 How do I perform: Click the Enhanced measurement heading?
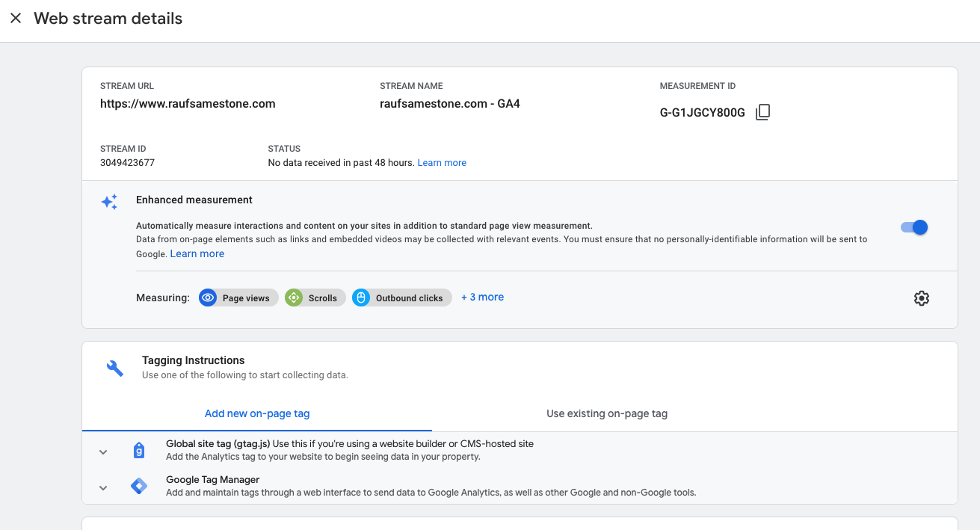tap(194, 200)
